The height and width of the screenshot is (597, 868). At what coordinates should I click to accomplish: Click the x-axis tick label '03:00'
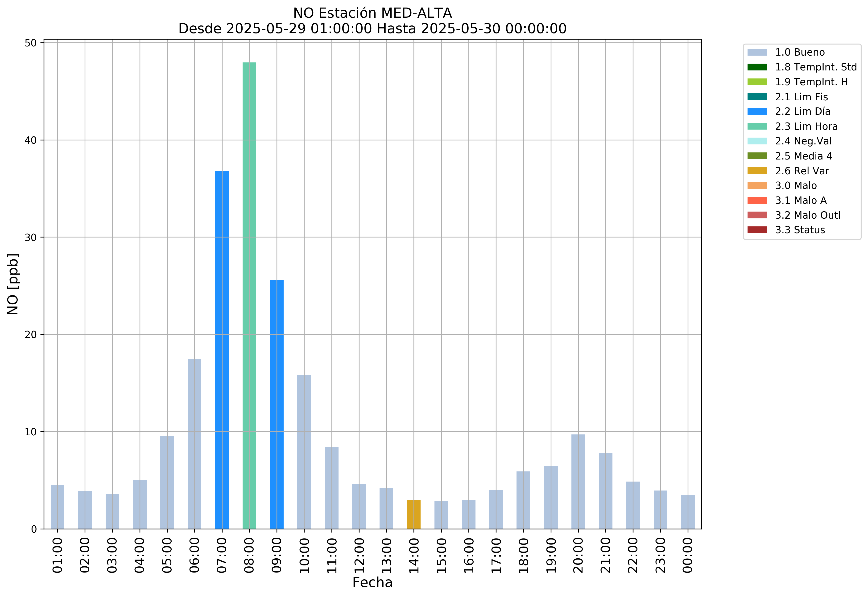pos(112,555)
